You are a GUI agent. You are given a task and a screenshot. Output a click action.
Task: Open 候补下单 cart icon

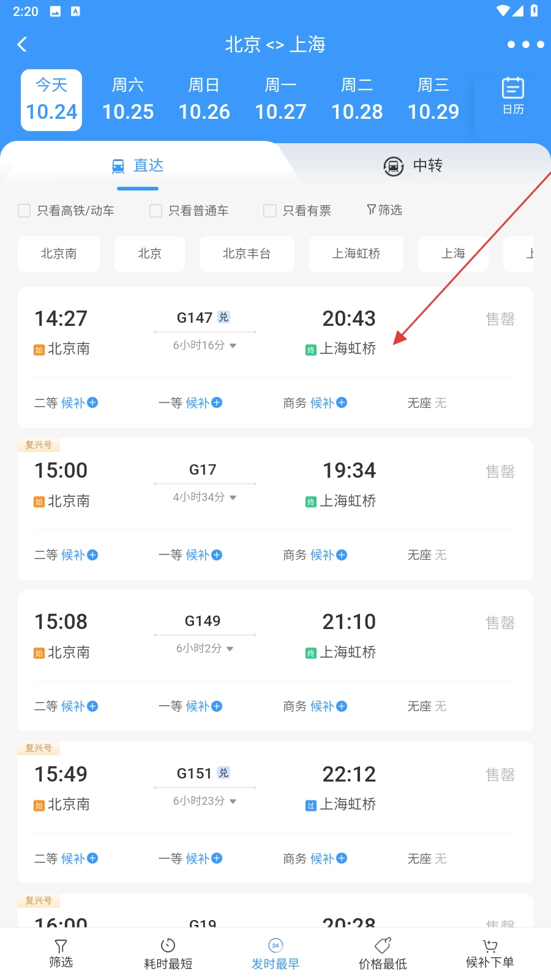pyautogui.click(x=490, y=946)
